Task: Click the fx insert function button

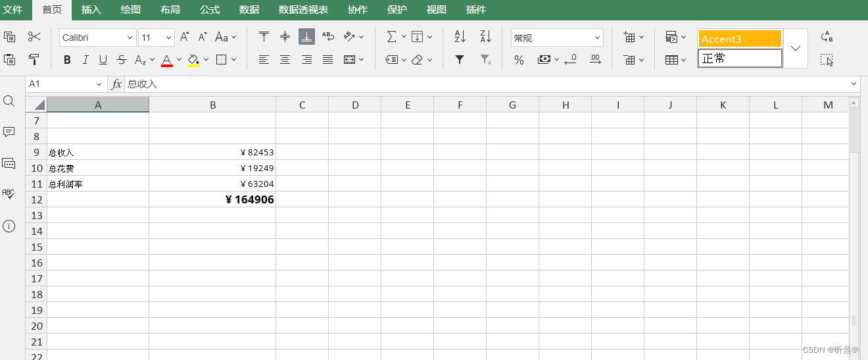Action: tap(116, 84)
